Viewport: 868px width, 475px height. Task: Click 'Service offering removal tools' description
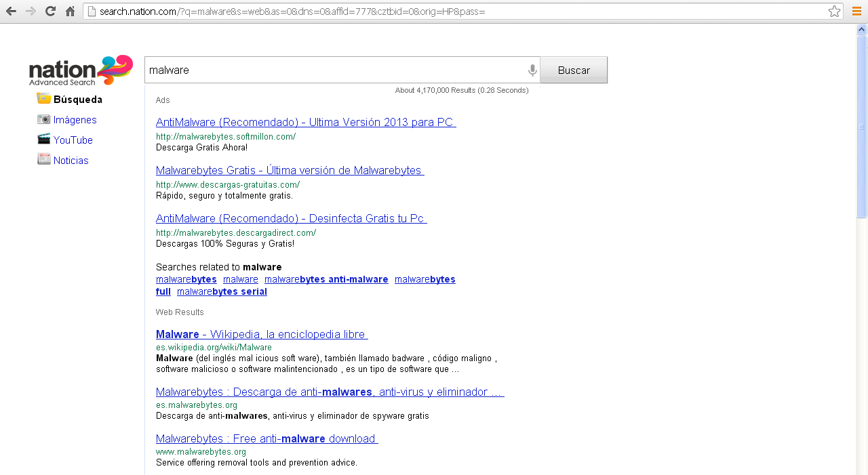(x=256, y=463)
